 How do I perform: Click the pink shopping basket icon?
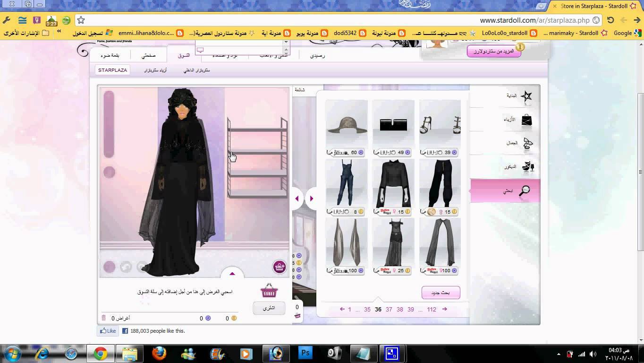269,290
